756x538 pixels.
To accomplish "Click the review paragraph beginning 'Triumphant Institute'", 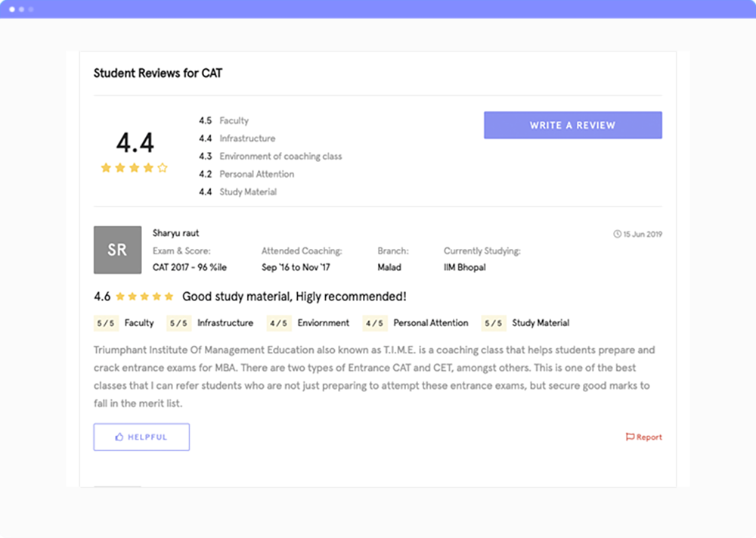I will click(x=374, y=376).
